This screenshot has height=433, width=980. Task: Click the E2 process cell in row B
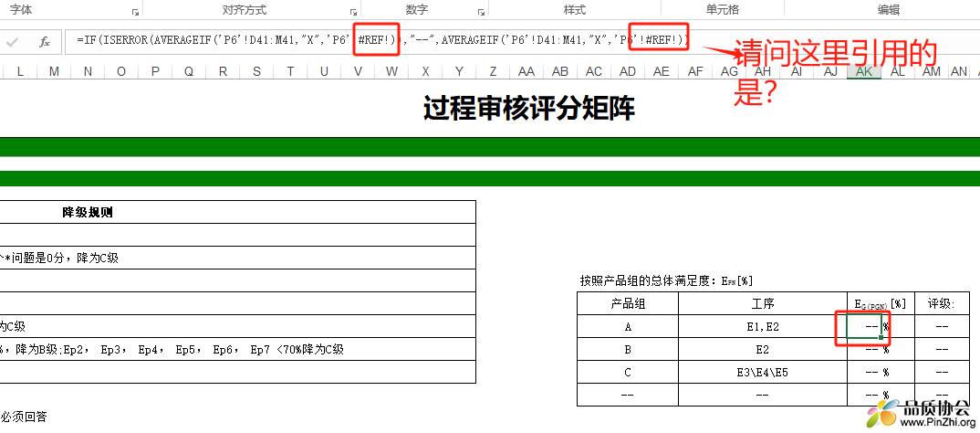(x=763, y=349)
